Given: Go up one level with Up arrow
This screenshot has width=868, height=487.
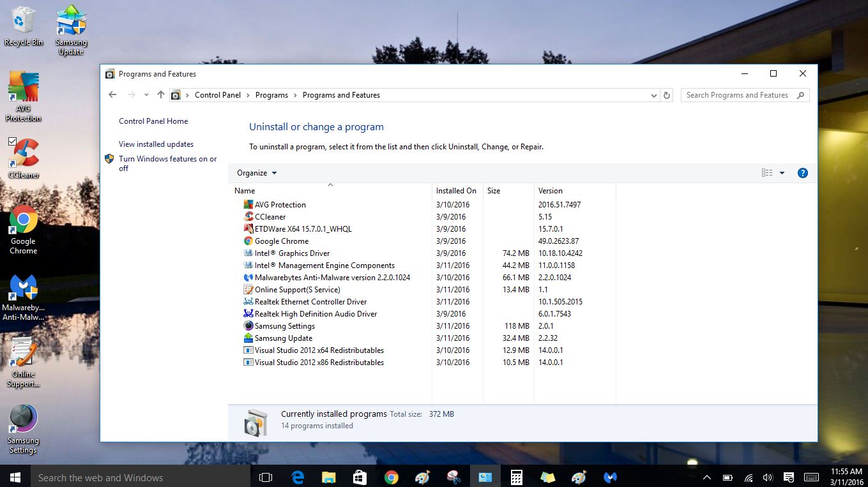Looking at the screenshot, I should click(x=161, y=95).
